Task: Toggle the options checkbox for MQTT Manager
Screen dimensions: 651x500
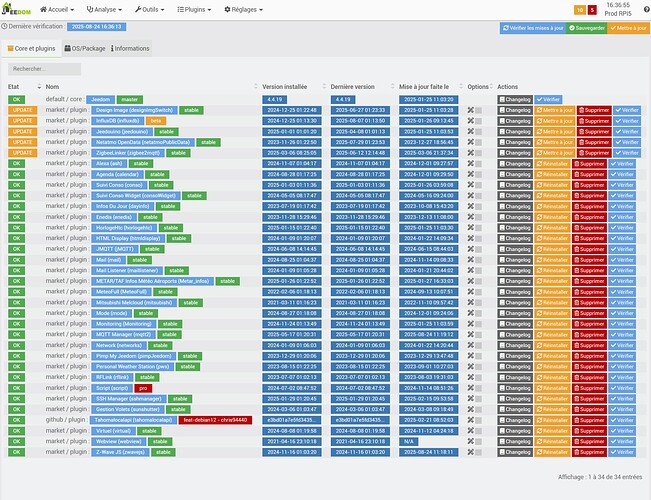Action: pos(479,335)
